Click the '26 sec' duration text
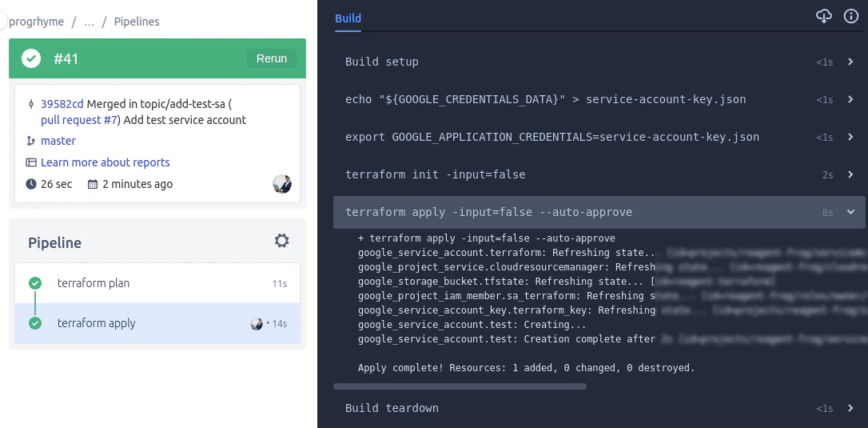The image size is (868, 428). pyautogui.click(x=57, y=184)
